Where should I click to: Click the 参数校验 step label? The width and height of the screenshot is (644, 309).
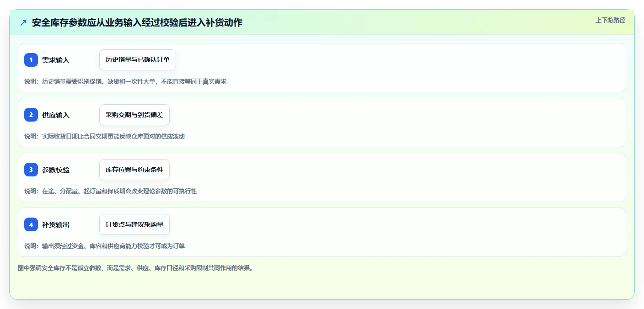point(56,170)
